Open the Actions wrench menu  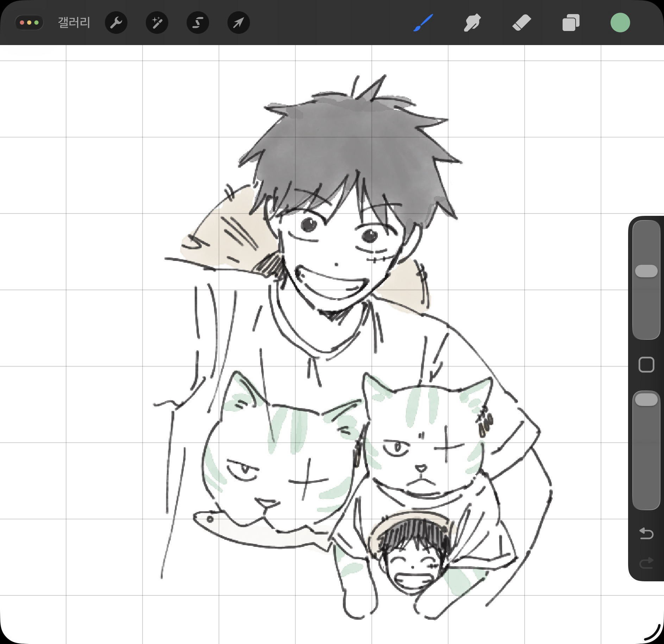(116, 23)
